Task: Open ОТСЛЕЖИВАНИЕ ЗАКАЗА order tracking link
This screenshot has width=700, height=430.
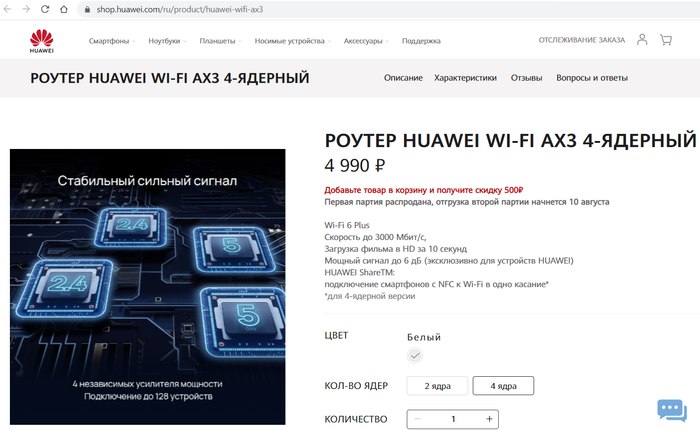Action: point(582,40)
